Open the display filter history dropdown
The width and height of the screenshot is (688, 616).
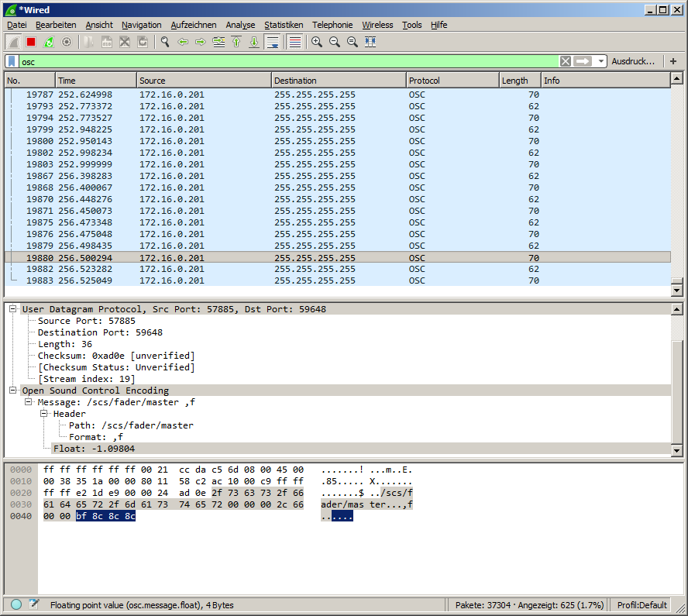pos(601,61)
